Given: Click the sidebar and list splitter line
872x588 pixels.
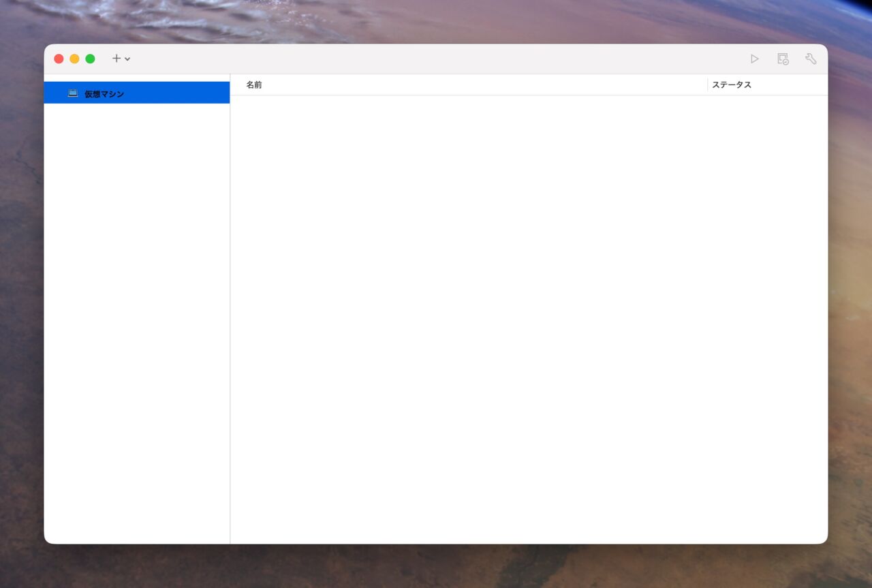Looking at the screenshot, I should [x=230, y=307].
